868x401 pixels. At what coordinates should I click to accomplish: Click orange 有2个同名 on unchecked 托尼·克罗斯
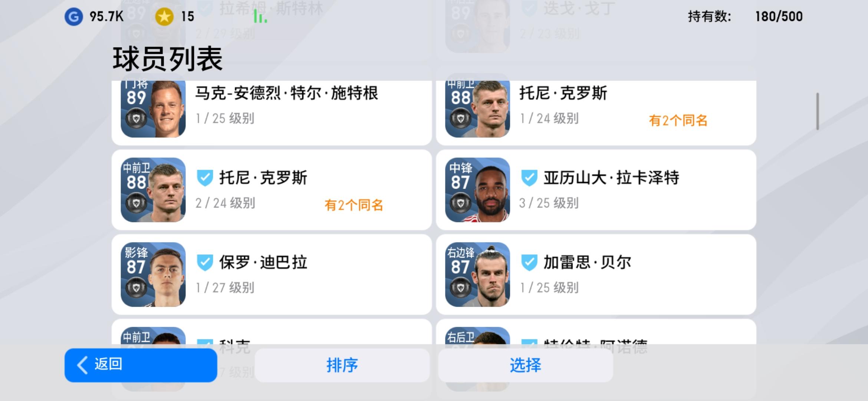[x=678, y=120]
